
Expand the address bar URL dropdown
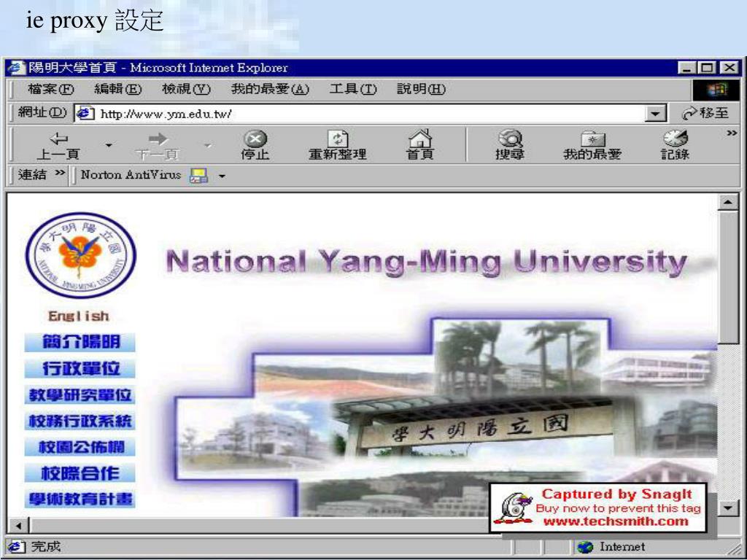click(x=656, y=114)
